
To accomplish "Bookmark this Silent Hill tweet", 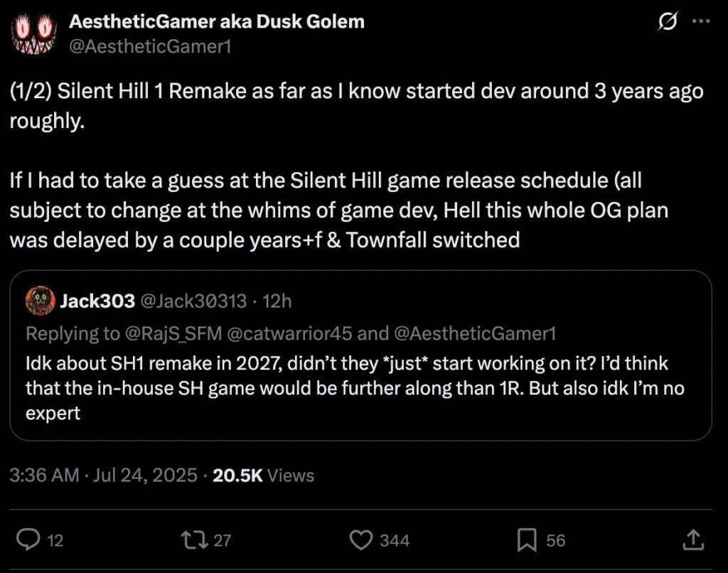I will pos(527,540).
